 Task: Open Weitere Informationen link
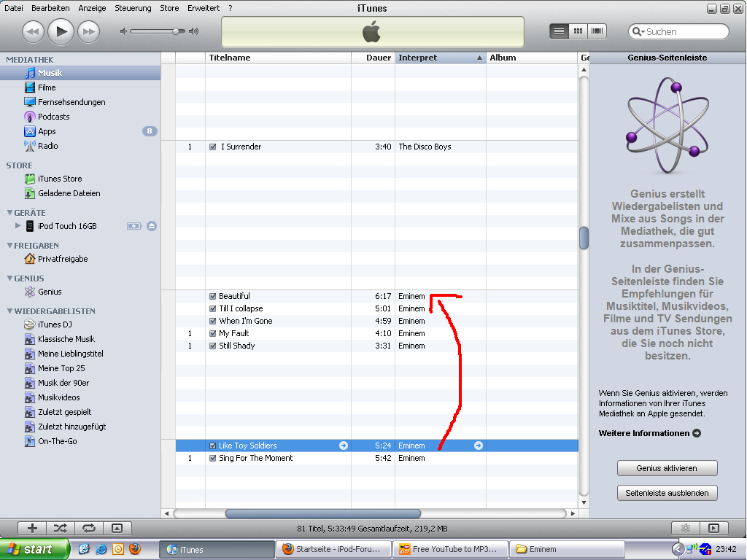[x=650, y=433]
